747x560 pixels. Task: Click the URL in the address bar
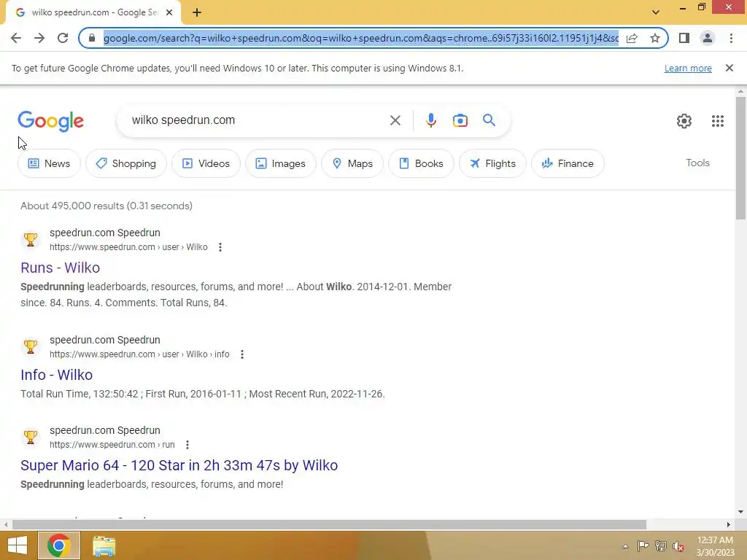[361, 38]
